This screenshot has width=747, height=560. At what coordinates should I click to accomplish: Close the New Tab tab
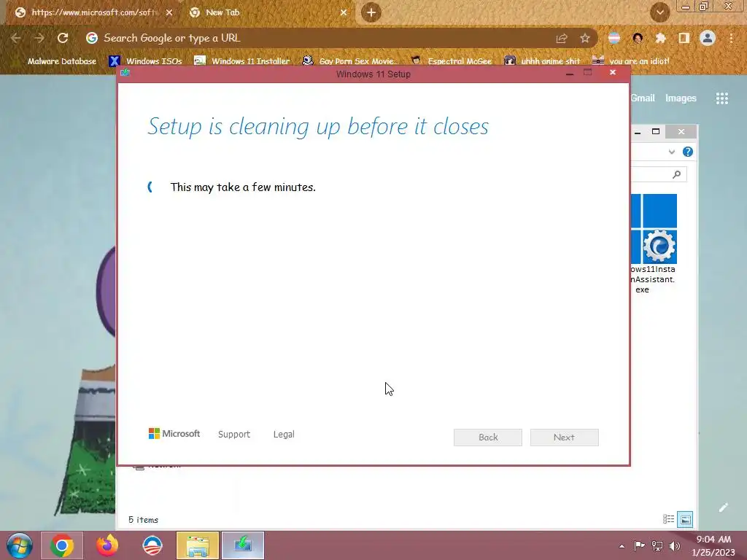point(344,12)
